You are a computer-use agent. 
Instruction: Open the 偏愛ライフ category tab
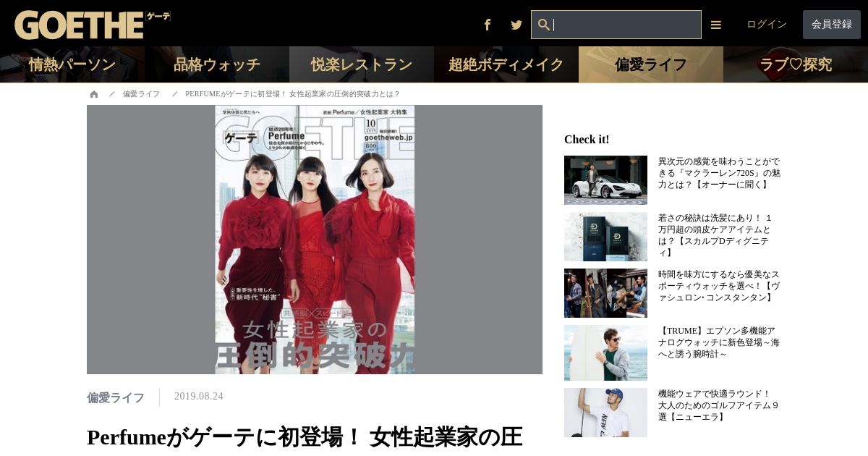[651, 64]
